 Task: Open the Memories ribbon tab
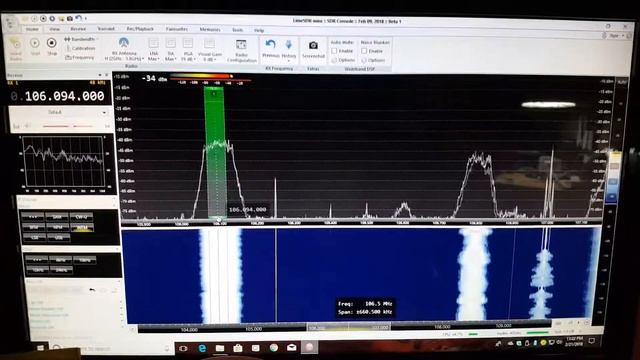point(210,30)
